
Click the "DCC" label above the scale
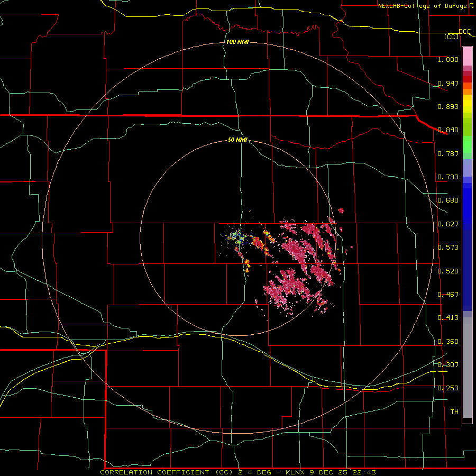coord(464,32)
